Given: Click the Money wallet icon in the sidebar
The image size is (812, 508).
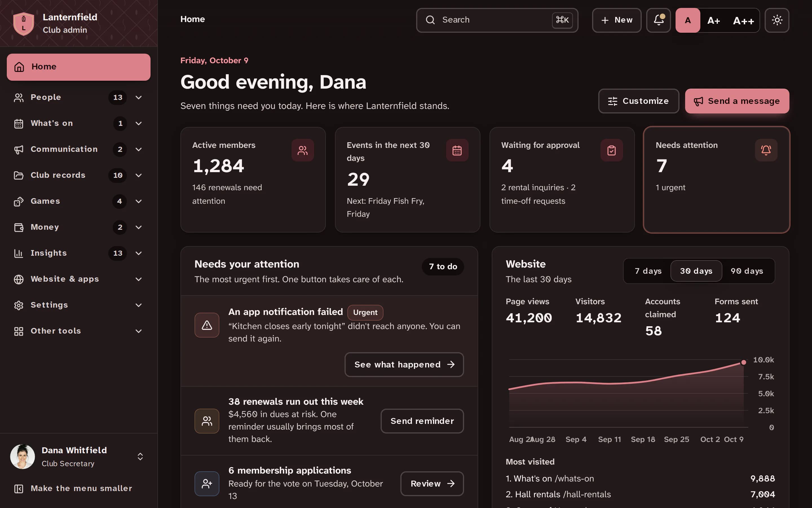Looking at the screenshot, I should pos(19,227).
